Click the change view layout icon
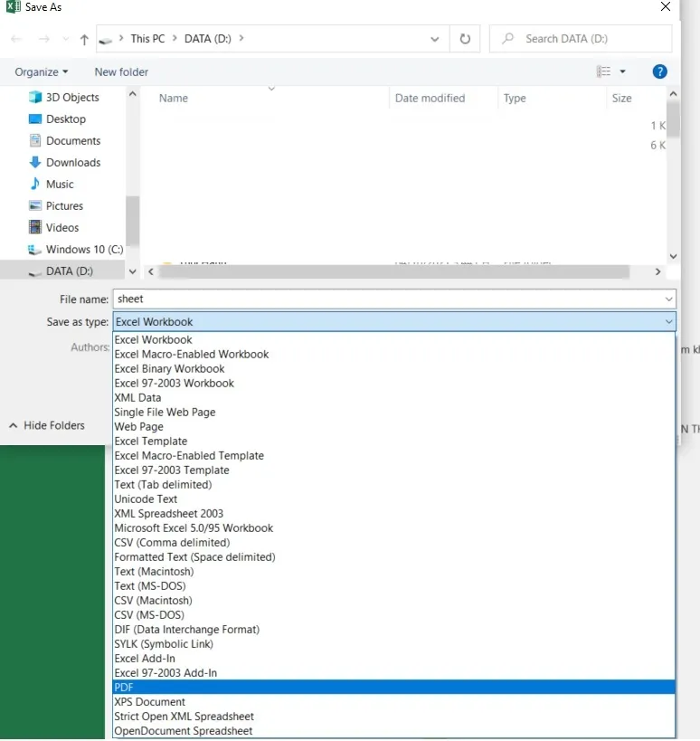 click(604, 71)
